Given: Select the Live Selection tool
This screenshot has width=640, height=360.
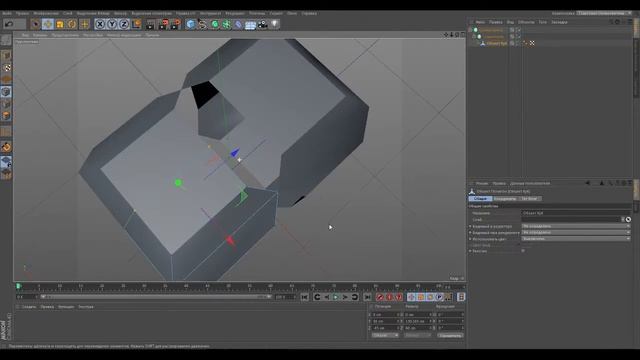Looking at the screenshot, I should [x=36, y=24].
